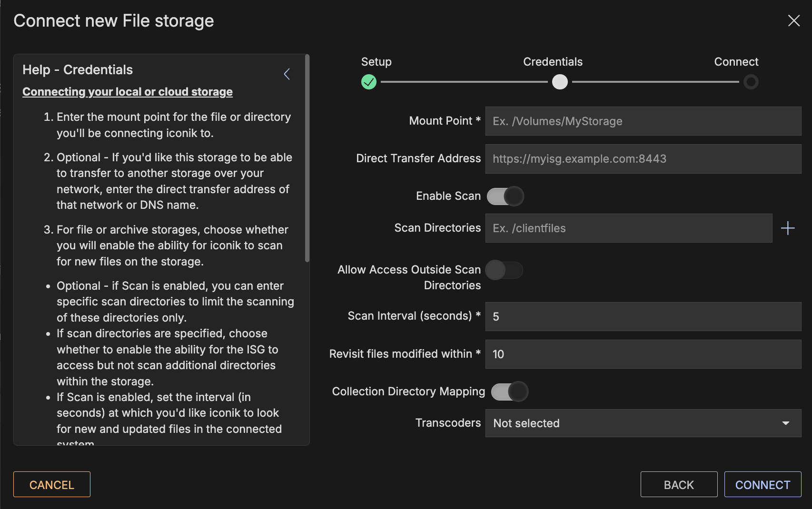Focus the Direct Transfer Address field

(x=643, y=159)
